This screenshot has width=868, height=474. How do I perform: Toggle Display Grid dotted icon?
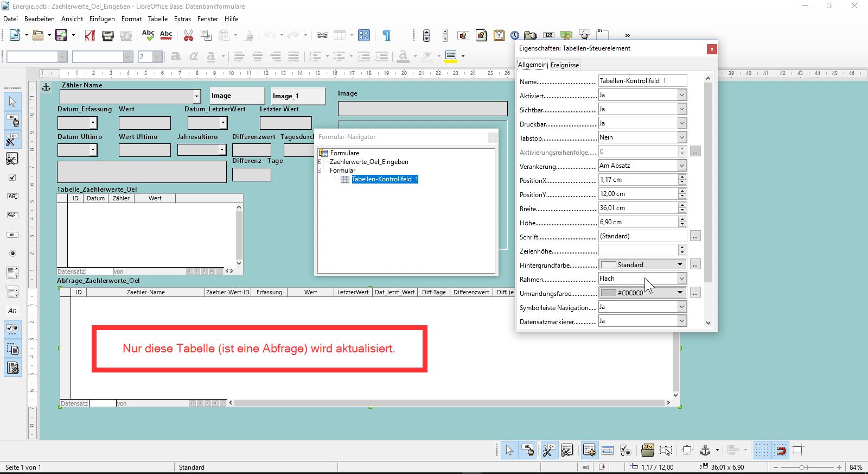(762, 450)
